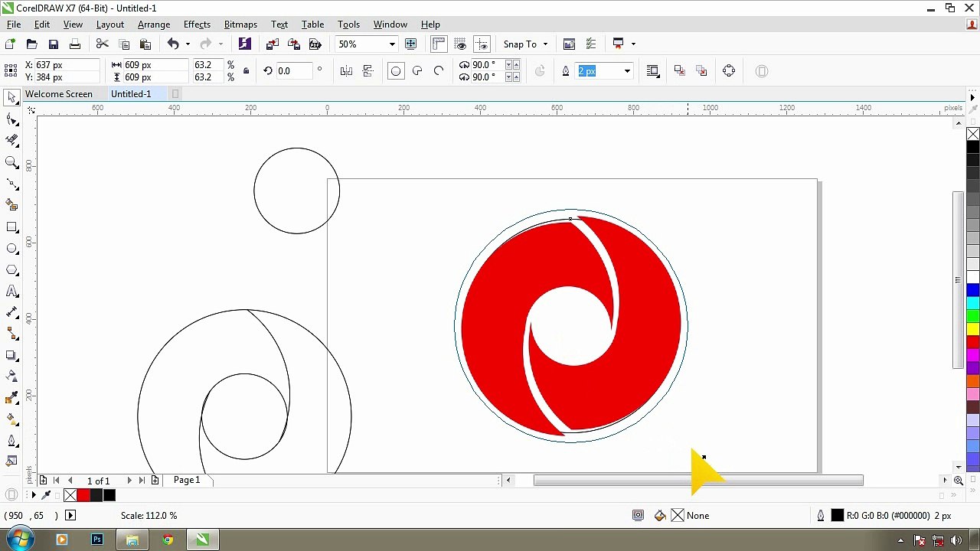Pick the yellow swatch in the palette

tap(973, 328)
